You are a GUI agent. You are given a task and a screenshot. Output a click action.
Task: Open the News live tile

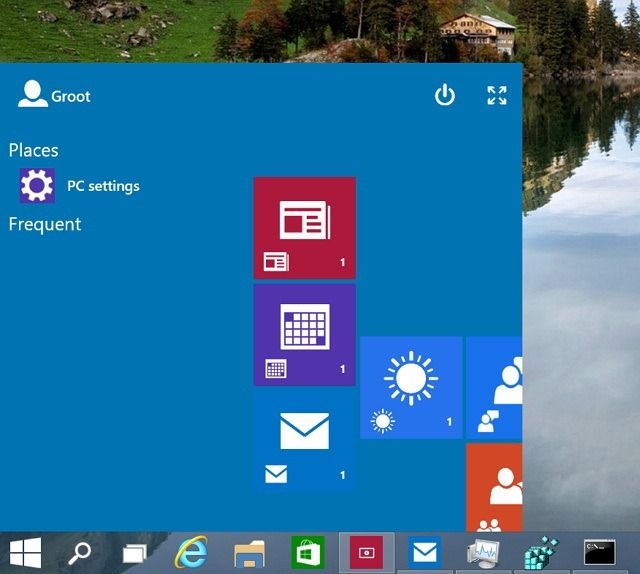[304, 227]
